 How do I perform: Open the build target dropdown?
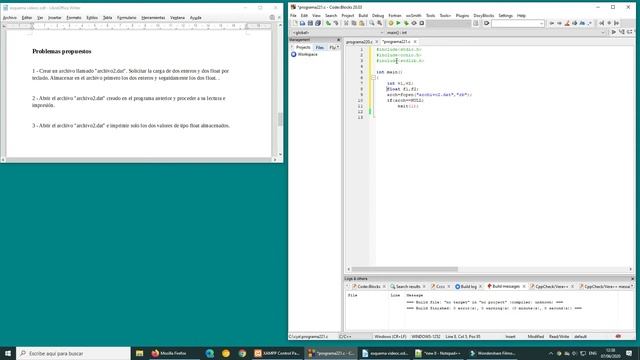pyautogui.click(x=448, y=23)
